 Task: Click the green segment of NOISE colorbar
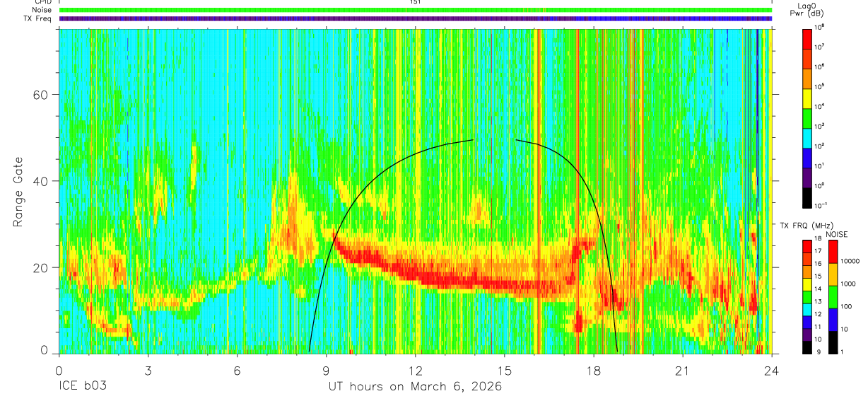pos(833,296)
